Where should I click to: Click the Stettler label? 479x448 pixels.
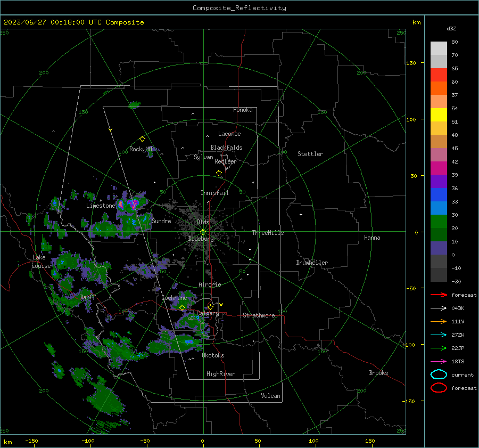click(x=310, y=154)
